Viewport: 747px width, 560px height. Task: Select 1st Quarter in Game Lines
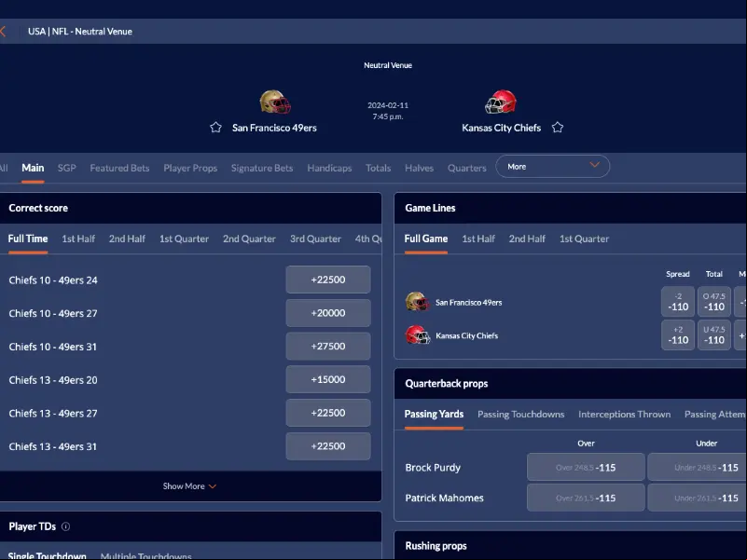coord(584,239)
